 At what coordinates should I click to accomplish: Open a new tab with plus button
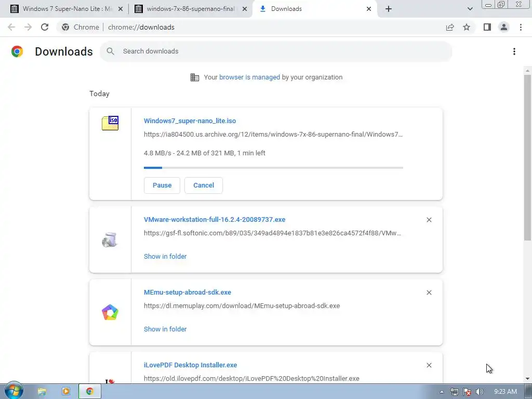coord(389,9)
